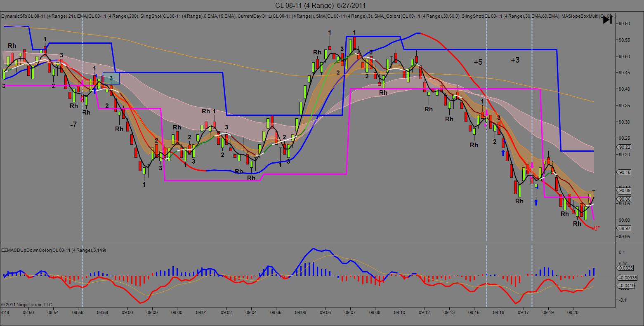Click the 09:13 time axis label
The image size is (644, 326).
click(449, 313)
